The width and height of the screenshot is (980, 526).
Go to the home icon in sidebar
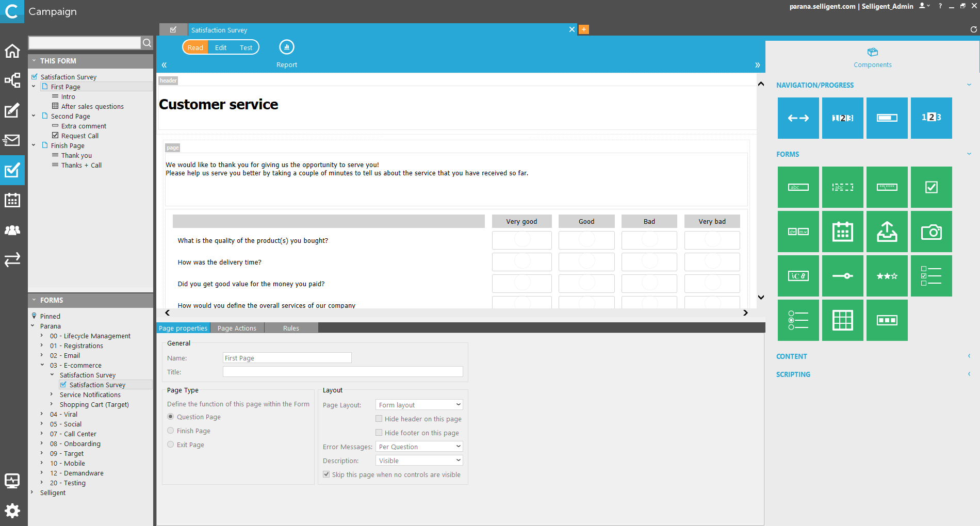[x=12, y=51]
